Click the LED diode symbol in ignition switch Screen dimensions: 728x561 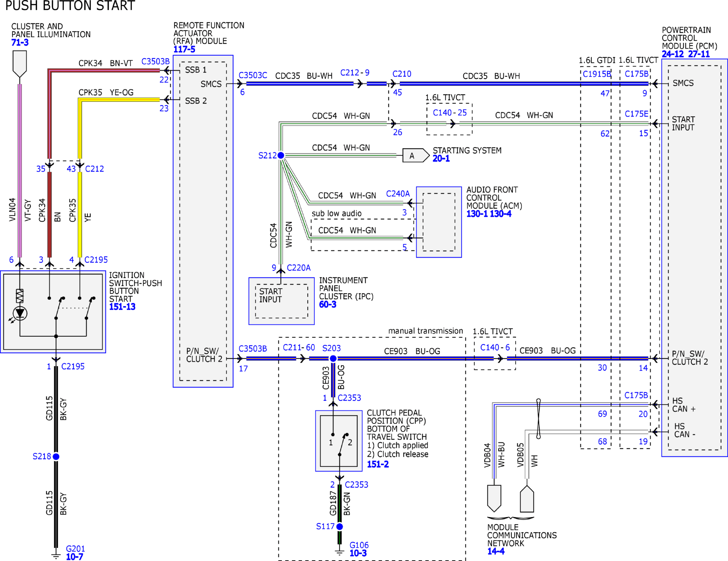click(x=20, y=313)
